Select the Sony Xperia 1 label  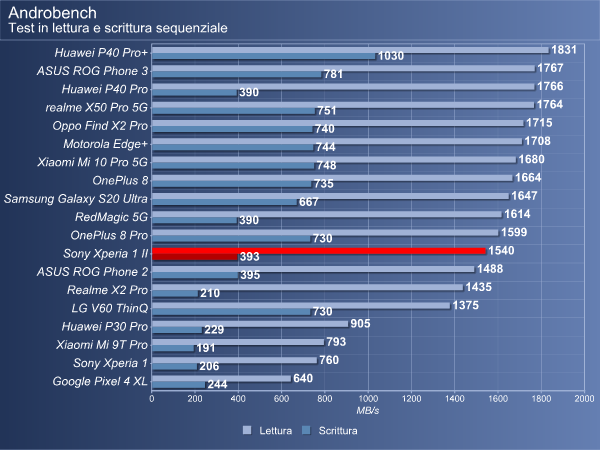point(110,363)
